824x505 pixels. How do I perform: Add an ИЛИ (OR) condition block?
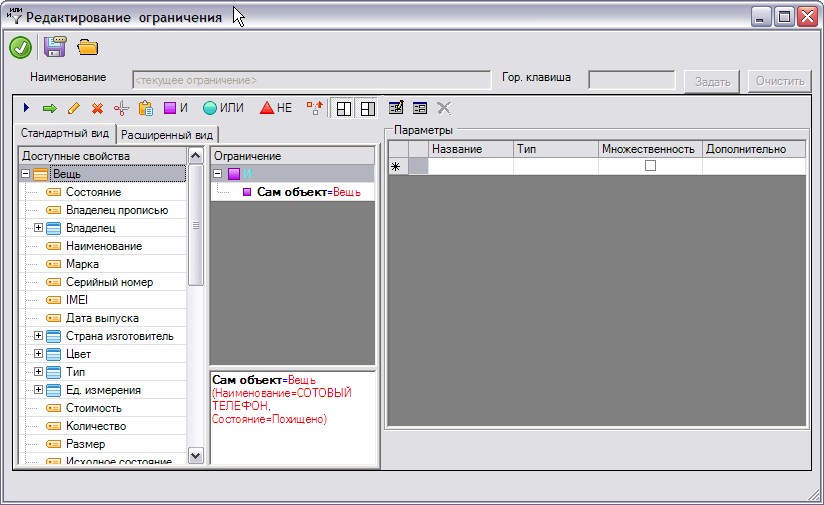tap(223, 108)
